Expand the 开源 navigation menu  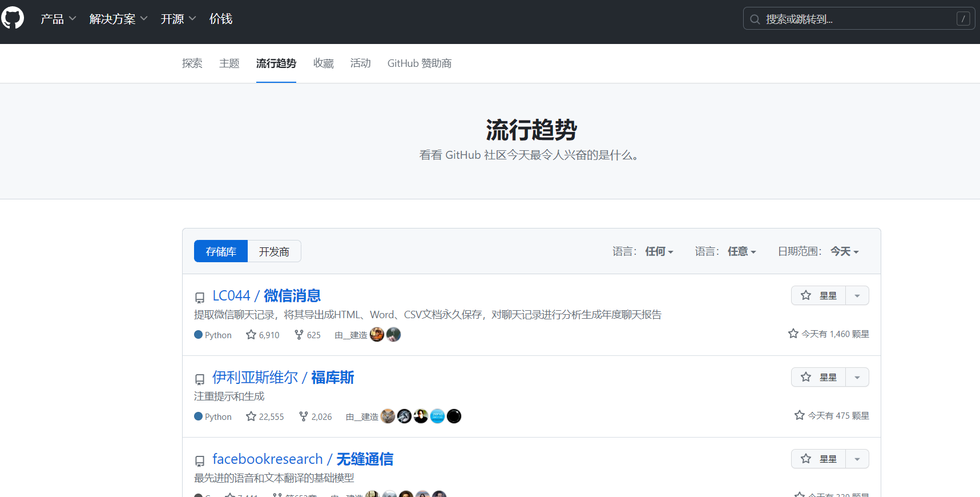pyautogui.click(x=179, y=19)
